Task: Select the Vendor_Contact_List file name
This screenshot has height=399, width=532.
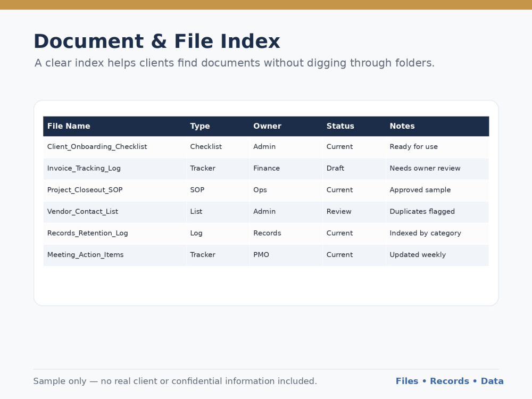Action: click(82, 211)
